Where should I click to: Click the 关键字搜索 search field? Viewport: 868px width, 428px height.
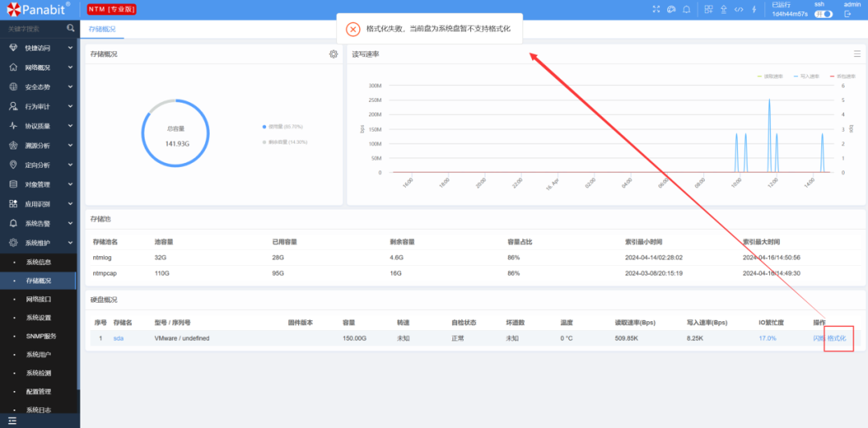pos(35,28)
